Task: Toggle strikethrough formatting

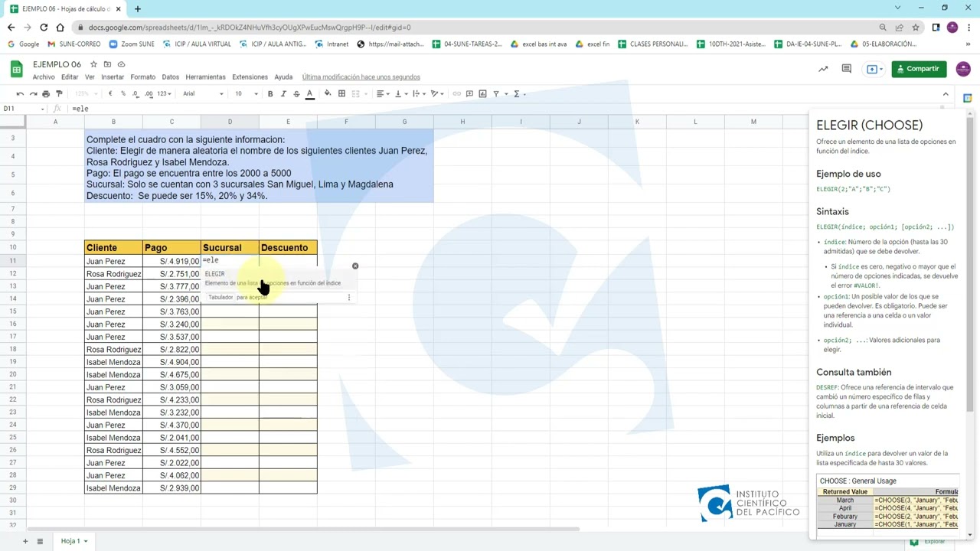Action: coord(296,94)
